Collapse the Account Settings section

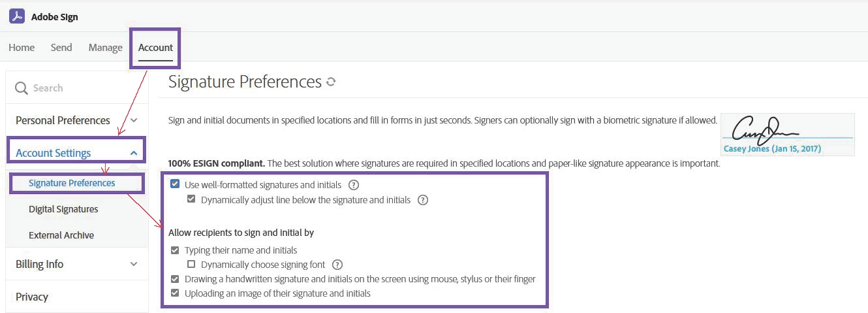(x=134, y=153)
